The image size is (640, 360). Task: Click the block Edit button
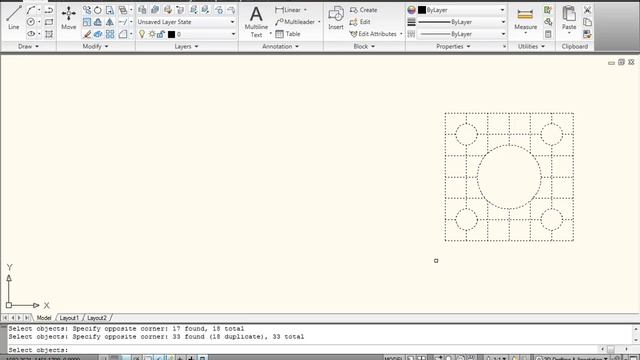(x=360, y=22)
